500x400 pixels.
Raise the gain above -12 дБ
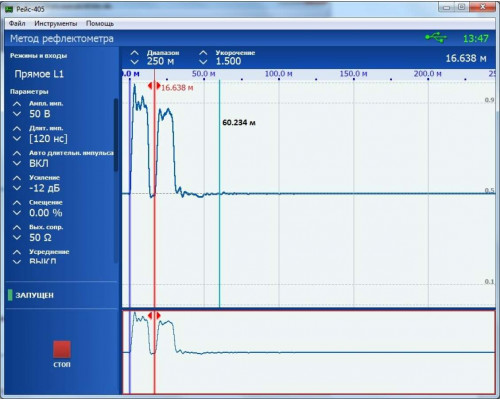tap(17, 178)
